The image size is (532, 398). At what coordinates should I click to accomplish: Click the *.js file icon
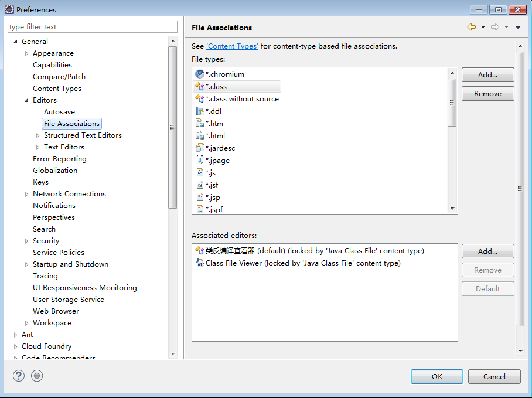(x=200, y=173)
